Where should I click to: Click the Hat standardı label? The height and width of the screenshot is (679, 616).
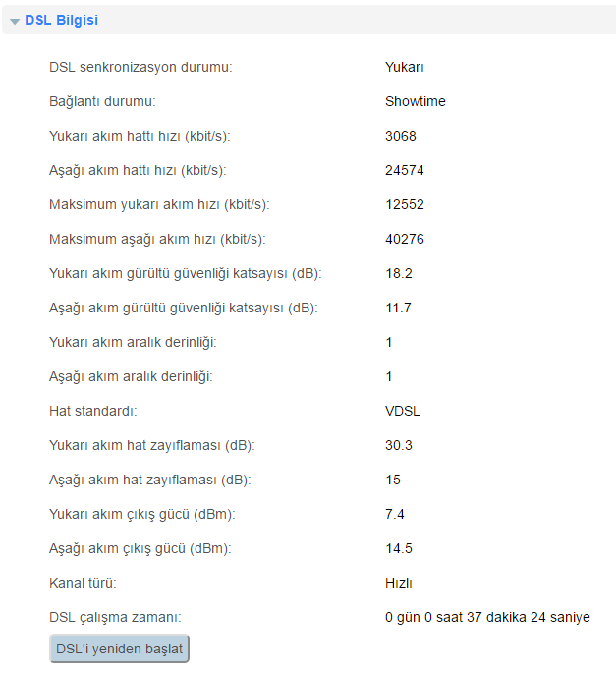point(92,411)
